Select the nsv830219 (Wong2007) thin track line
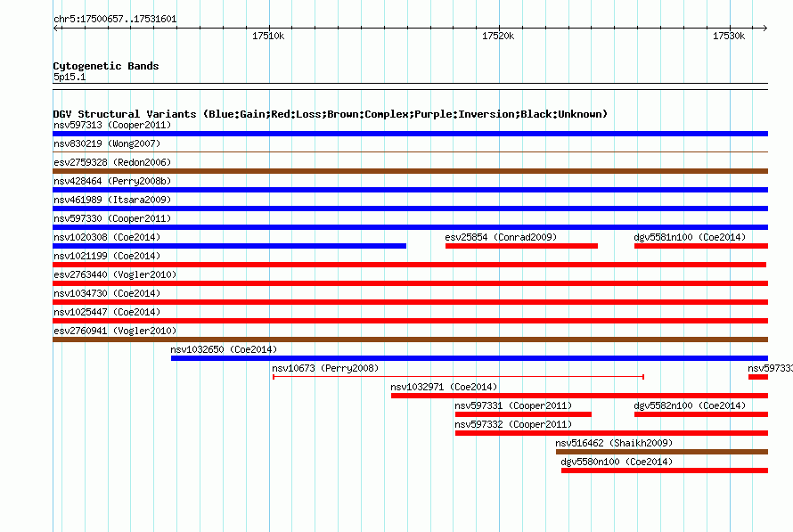 click(410, 151)
